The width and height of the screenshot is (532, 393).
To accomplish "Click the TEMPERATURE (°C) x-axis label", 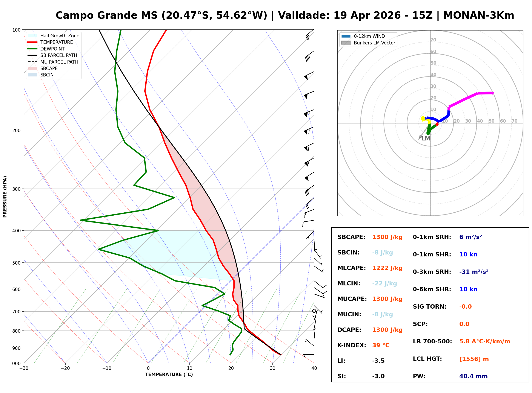I will [x=169, y=375].
